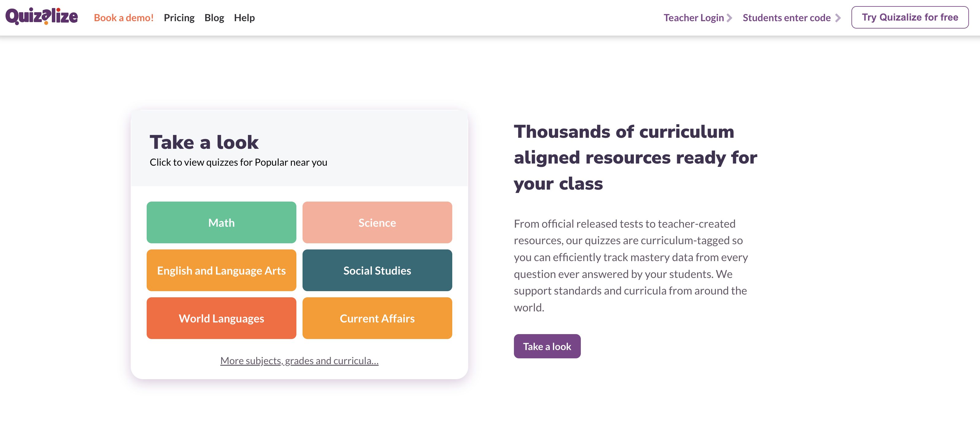Screen dimensions: 980x424
Task: Click the chevron beside Students enter code
Action: pos(838,18)
